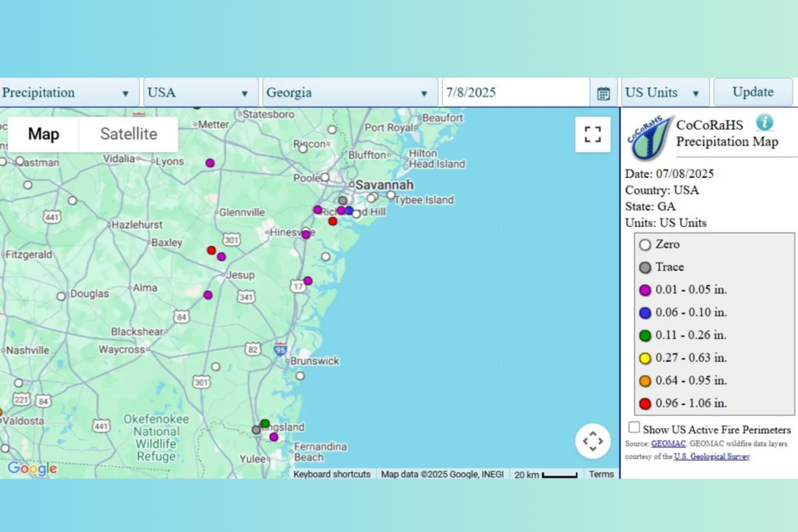Select the white marker southeast of Waycross
The width and height of the screenshot is (798, 532).
click(x=216, y=367)
